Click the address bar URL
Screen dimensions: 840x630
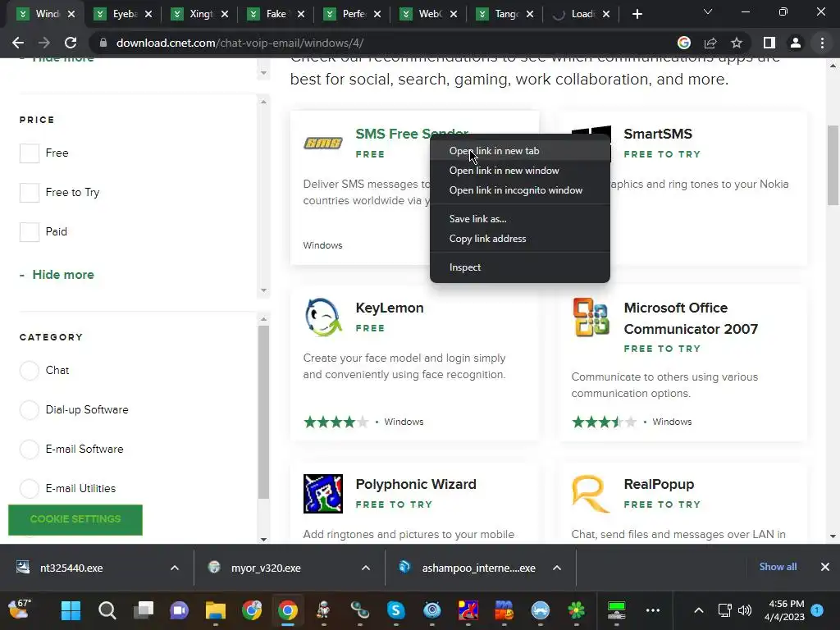pyautogui.click(x=240, y=43)
